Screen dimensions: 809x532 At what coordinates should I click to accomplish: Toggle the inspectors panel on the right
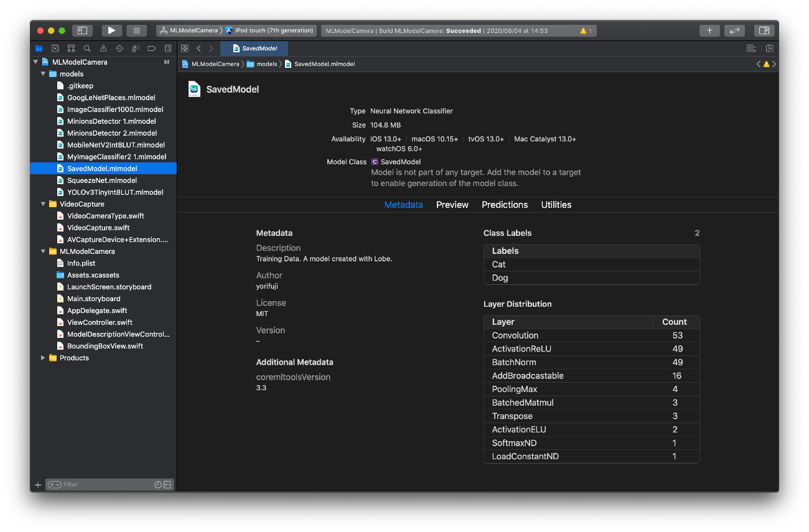764,30
